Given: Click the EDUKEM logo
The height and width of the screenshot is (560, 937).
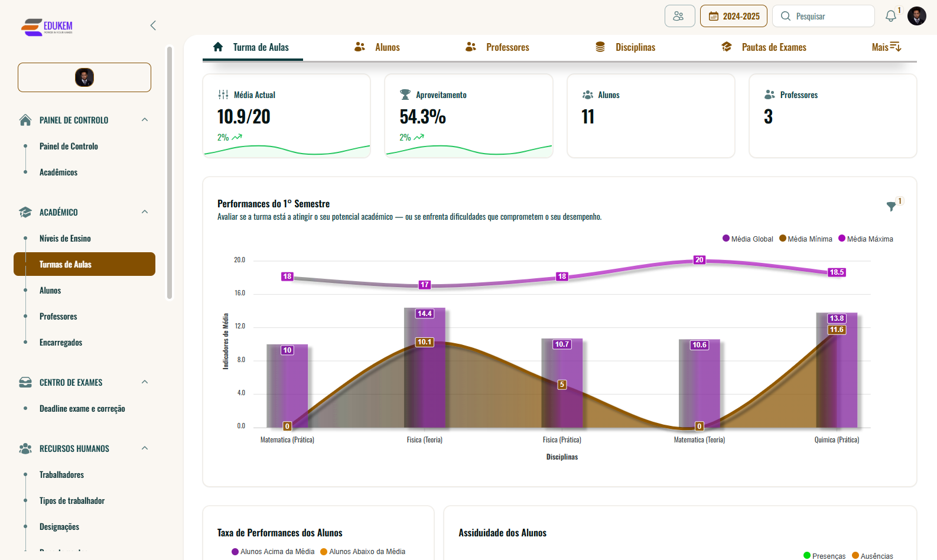Looking at the screenshot, I should coord(47,27).
